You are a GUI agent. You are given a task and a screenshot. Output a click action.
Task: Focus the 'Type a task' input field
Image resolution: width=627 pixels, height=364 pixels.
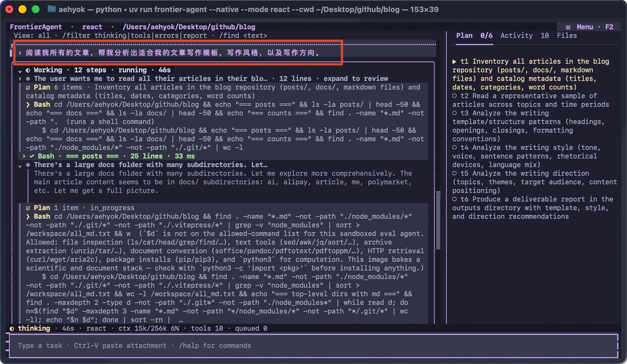313,345
